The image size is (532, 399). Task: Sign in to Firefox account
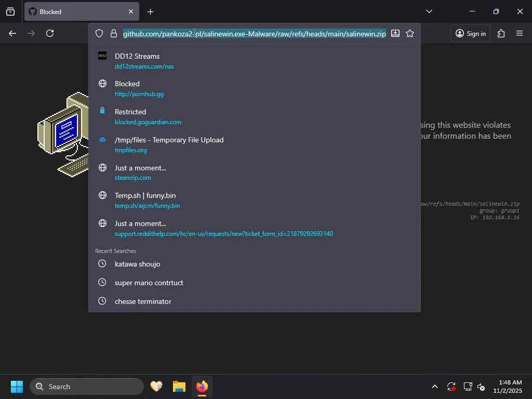click(x=471, y=33)
